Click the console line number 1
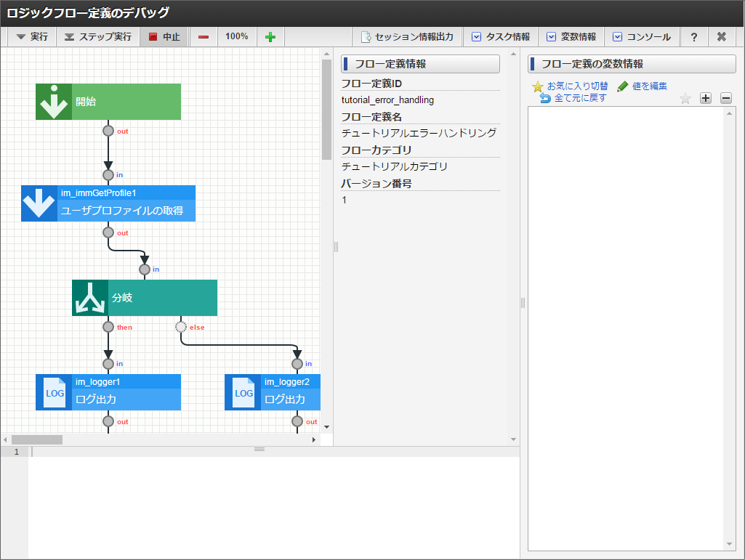745x560 pixels. pos(17,452)
